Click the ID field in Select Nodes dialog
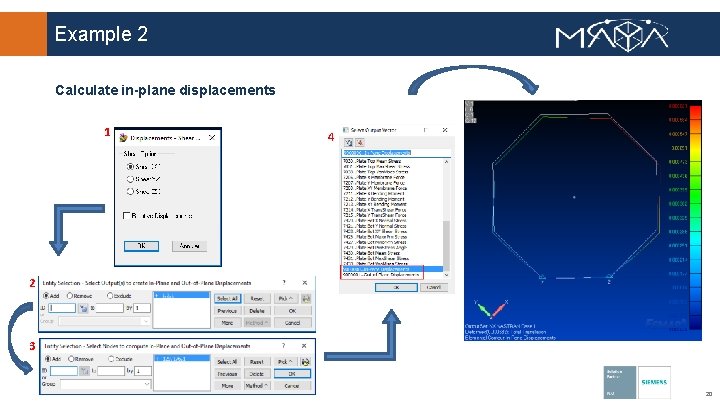This screenshot has width=720, height=405. pos(64,371)
